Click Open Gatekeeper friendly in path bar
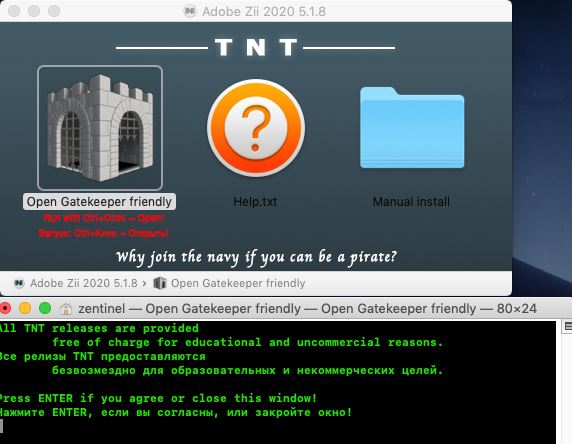The image size is (572, 444). pyautogui.click(x=238, y=283)
